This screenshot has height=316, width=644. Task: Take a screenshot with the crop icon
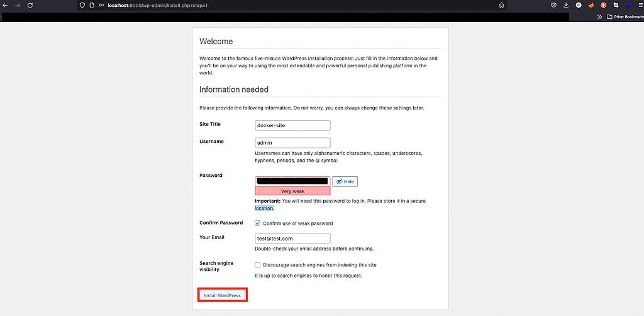[x=616, y=5]
